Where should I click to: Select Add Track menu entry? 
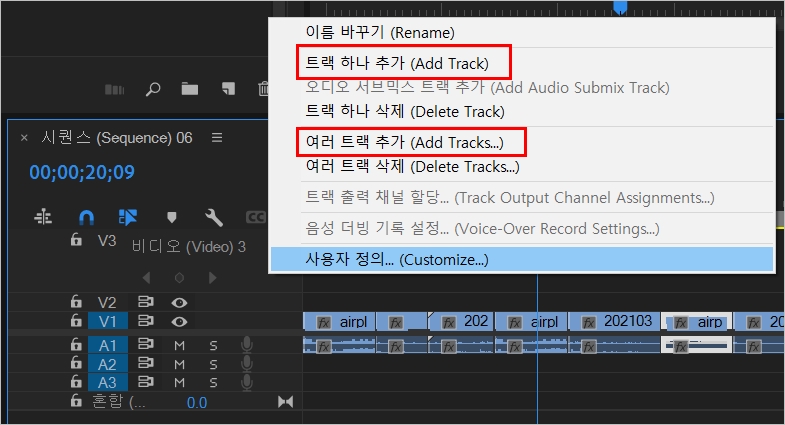(x=522, y=64)
